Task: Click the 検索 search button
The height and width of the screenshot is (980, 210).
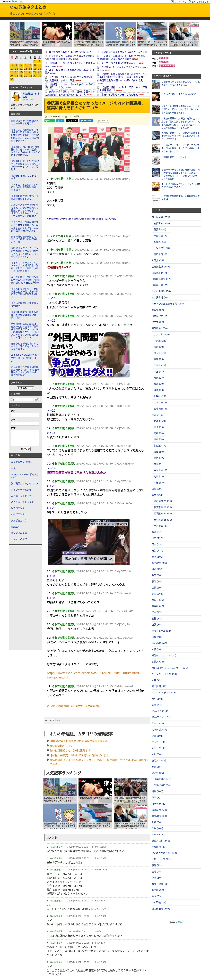Action: 37,400
